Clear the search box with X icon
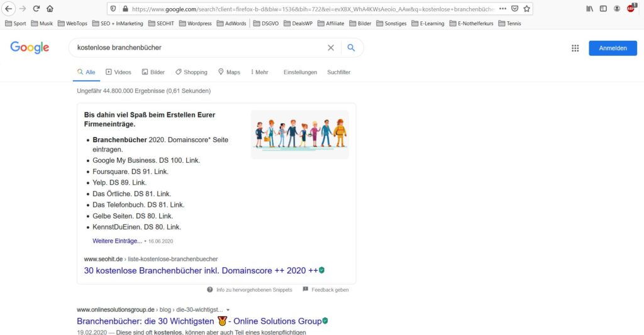Viewport: 644px width, 335px height. (331, 48)
